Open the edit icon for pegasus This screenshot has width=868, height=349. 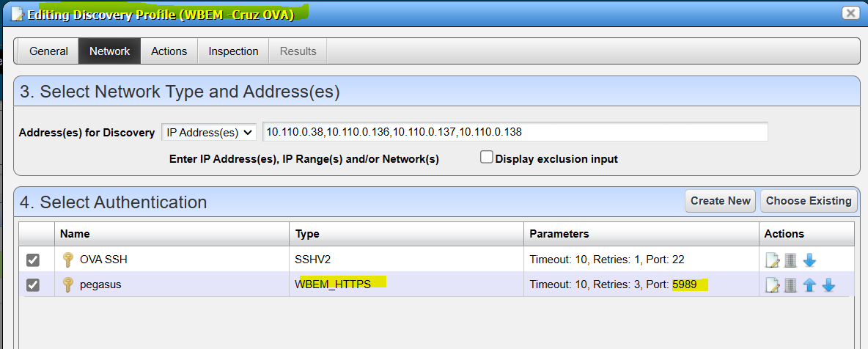772,285
